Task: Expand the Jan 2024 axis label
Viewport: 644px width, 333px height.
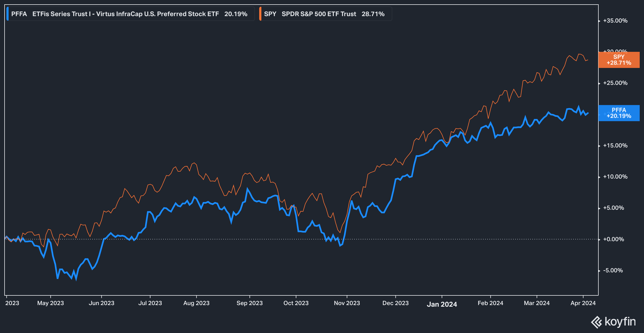Action: click(x=442, y=304)
